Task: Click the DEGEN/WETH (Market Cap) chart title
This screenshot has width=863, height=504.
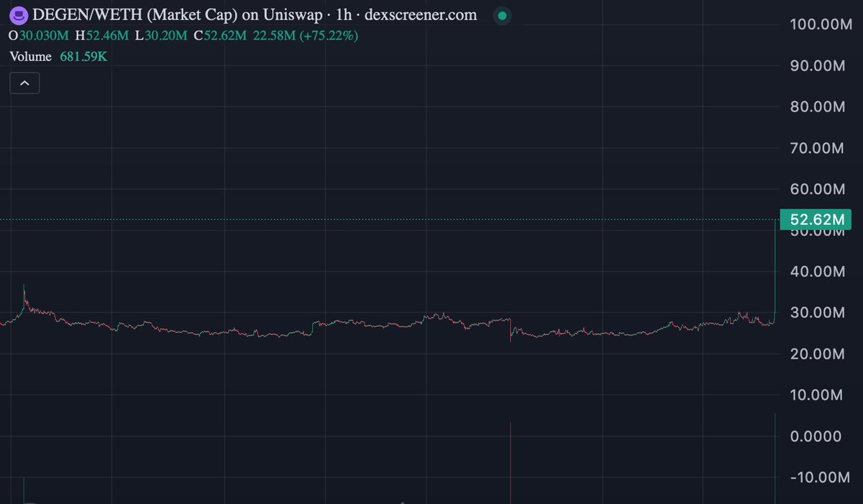Action: (x=254, y=15)
